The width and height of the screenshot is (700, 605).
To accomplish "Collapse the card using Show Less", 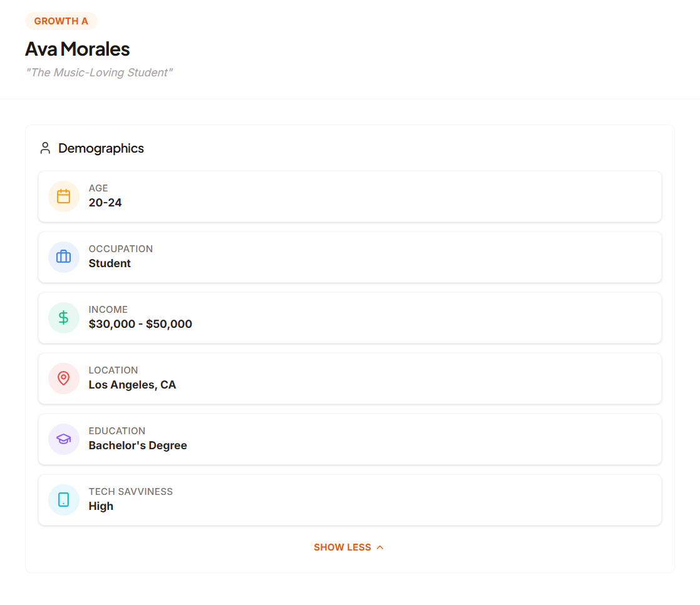I will [349, 546].
